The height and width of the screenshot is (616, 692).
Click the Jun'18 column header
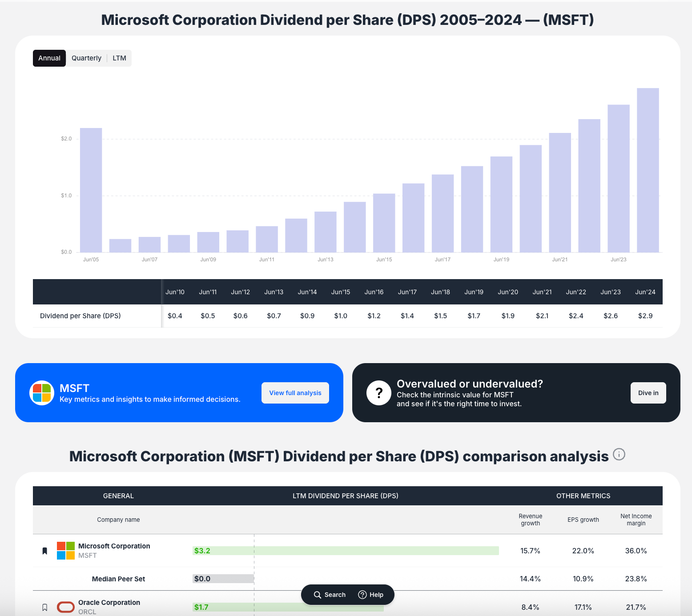[440, 292]
